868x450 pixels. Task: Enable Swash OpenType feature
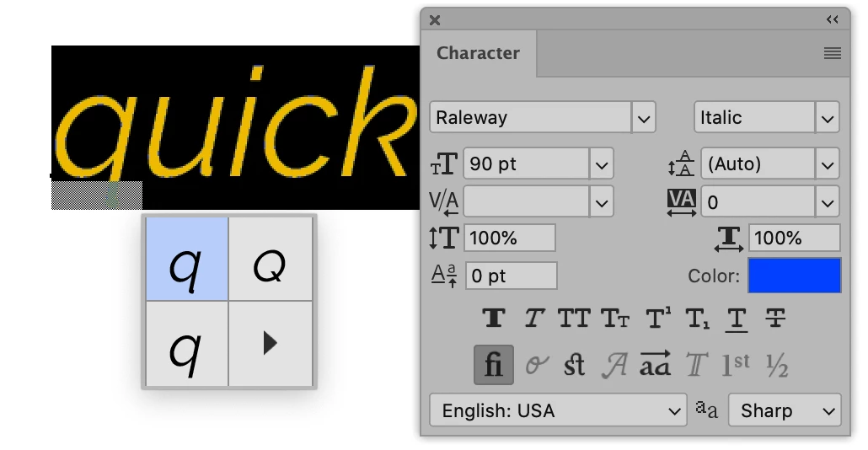[614, 366]
